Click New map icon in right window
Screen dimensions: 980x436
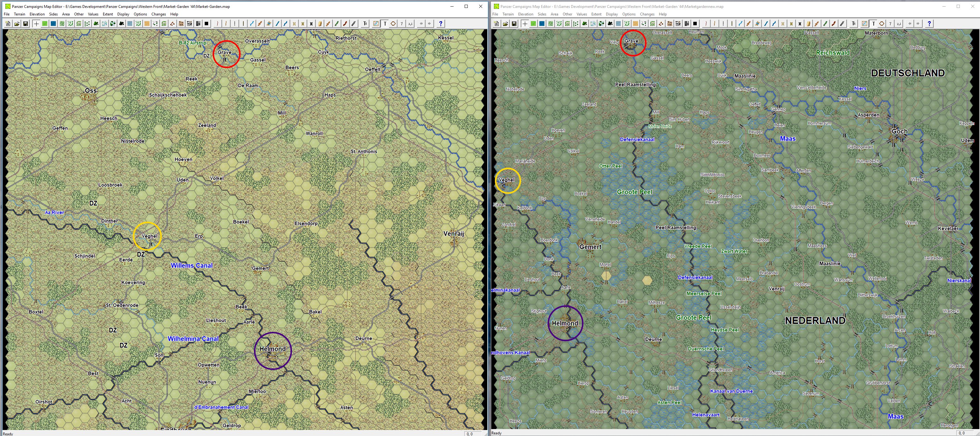(x=496, y=24)
